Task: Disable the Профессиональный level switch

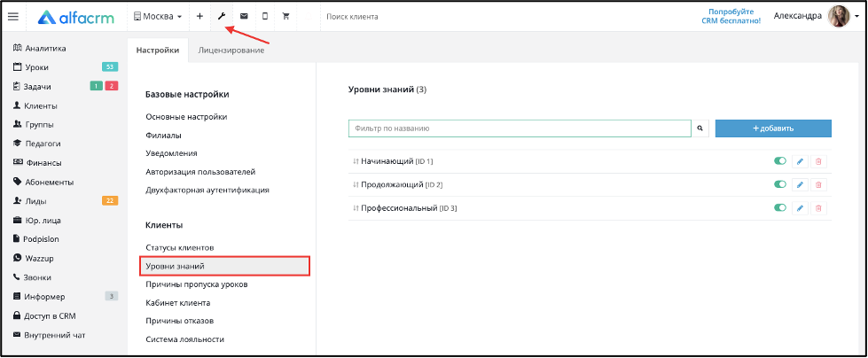Action: [x=780, y=208]
